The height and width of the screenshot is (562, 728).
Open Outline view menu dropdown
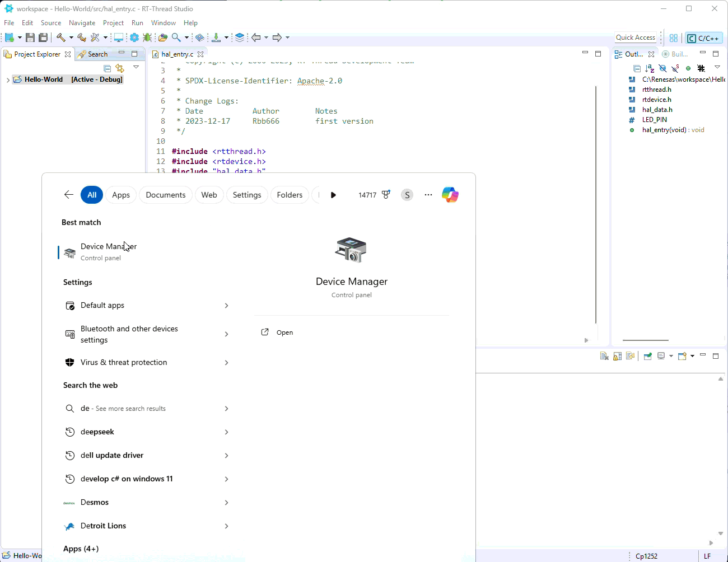tap(717, 68)
